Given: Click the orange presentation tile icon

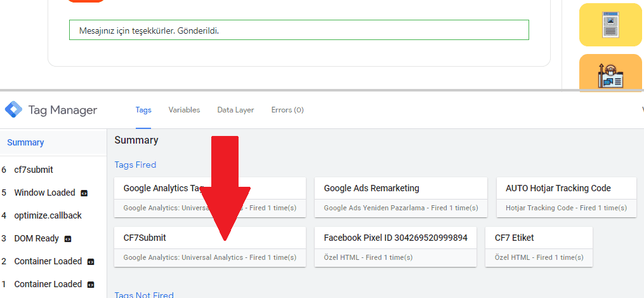Looking at the screenshot, I should 610,74.
